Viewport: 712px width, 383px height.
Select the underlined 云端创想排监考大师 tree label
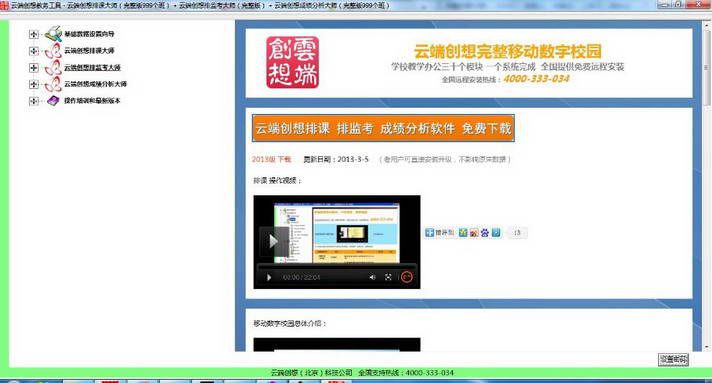click(x=92, y=67)
